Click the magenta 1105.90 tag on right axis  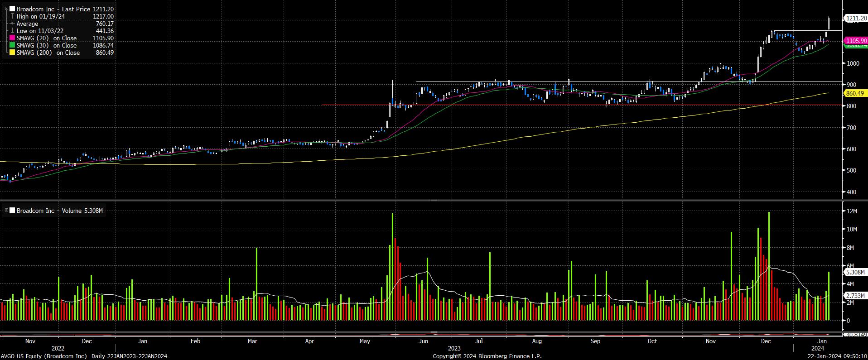855,41
